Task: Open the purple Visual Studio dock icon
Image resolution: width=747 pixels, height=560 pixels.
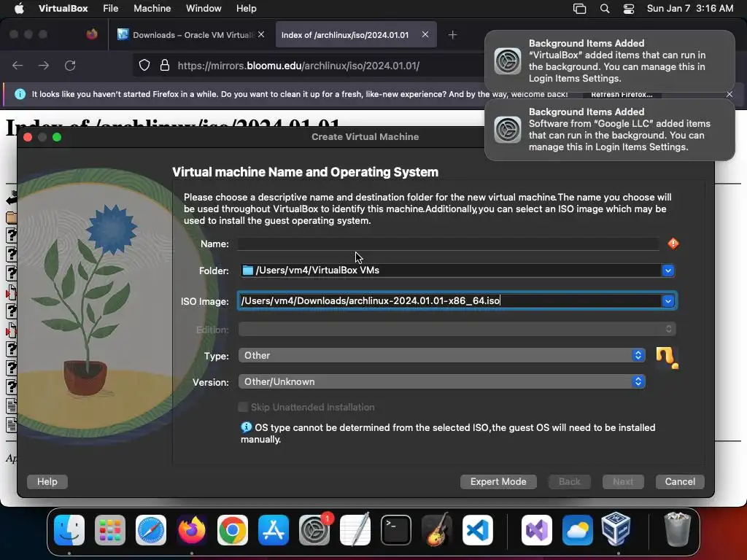Action: pyautogui.click(x=537, y=530)
